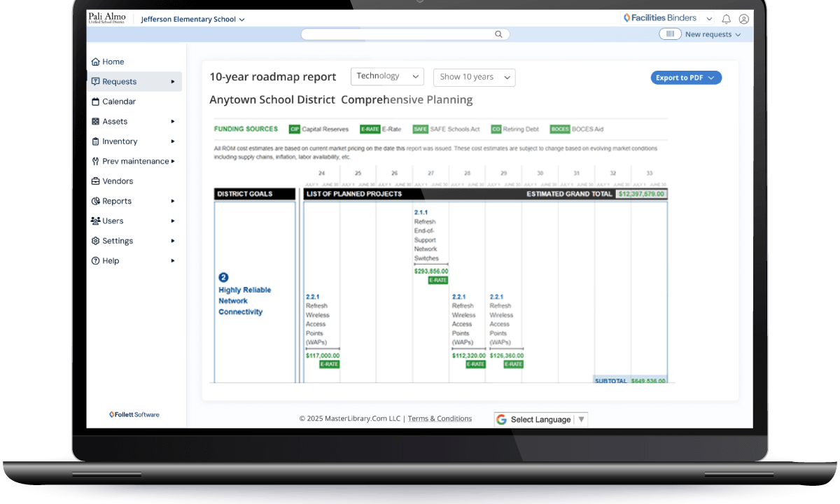This screenshot has width=840, height=504.
Task: Click the Calendar icon in sidebar
Action: 96,101
